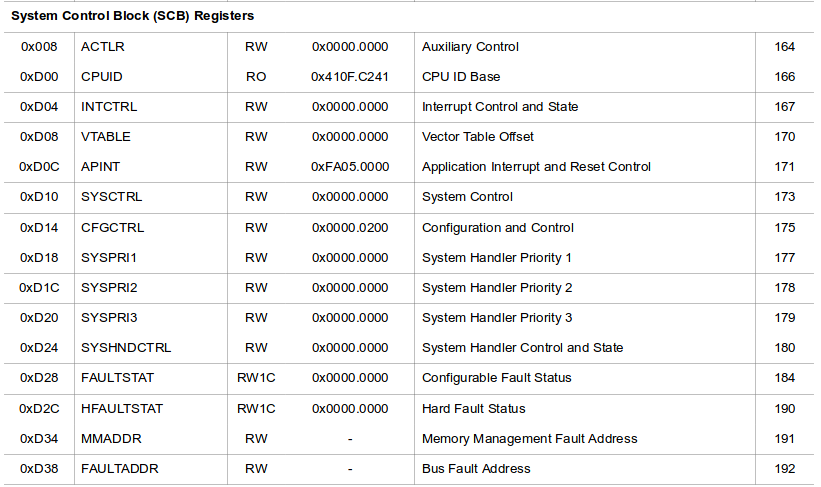821x487 pixels.
Task: Select the INTCTRL register entry
Action: pyautogui.click(x=109, y=107)
